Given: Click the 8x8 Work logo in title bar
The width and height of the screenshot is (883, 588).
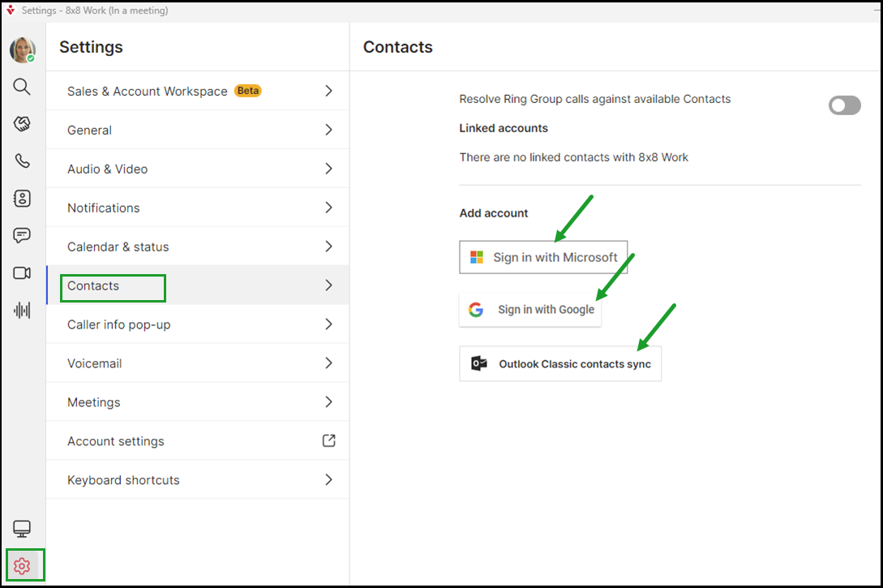Looking at the screenshot, I should pos(11,10).
